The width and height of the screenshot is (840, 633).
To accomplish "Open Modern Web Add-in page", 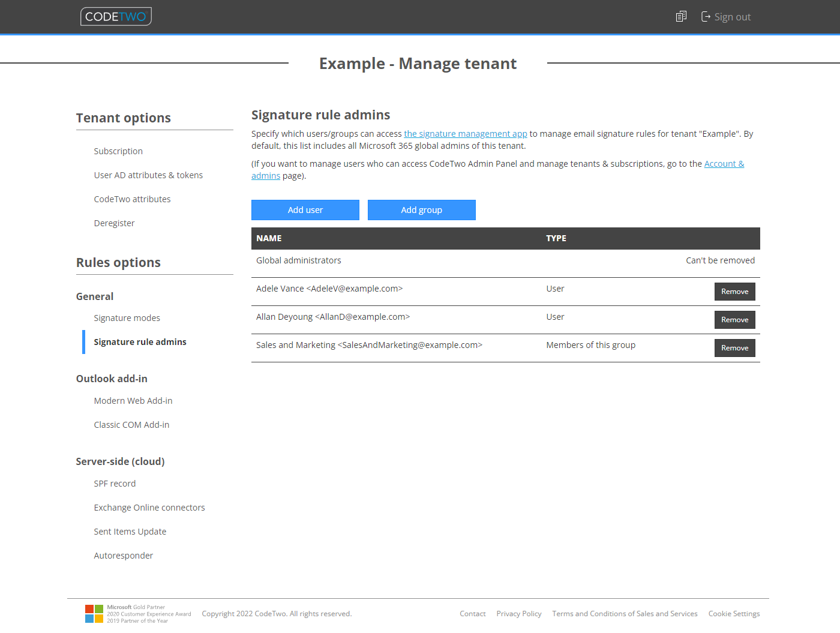I will coord(133,401).
